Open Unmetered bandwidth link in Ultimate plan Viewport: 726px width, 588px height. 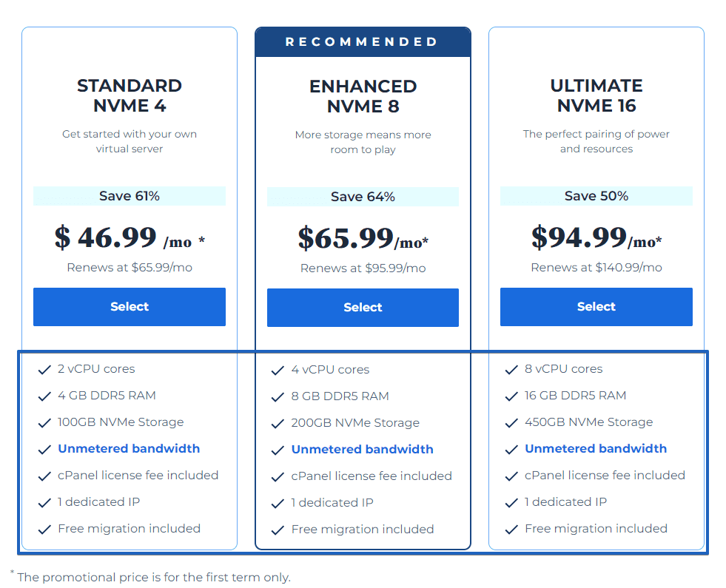pyautogui.click(x=596, y=448)
